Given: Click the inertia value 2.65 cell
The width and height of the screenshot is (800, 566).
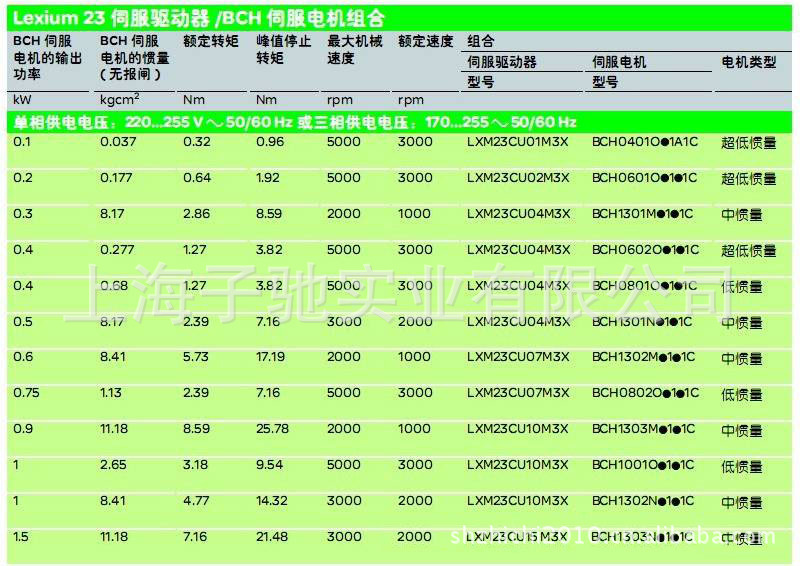Looking at the screenshot, I should click(x=114, y=466).
